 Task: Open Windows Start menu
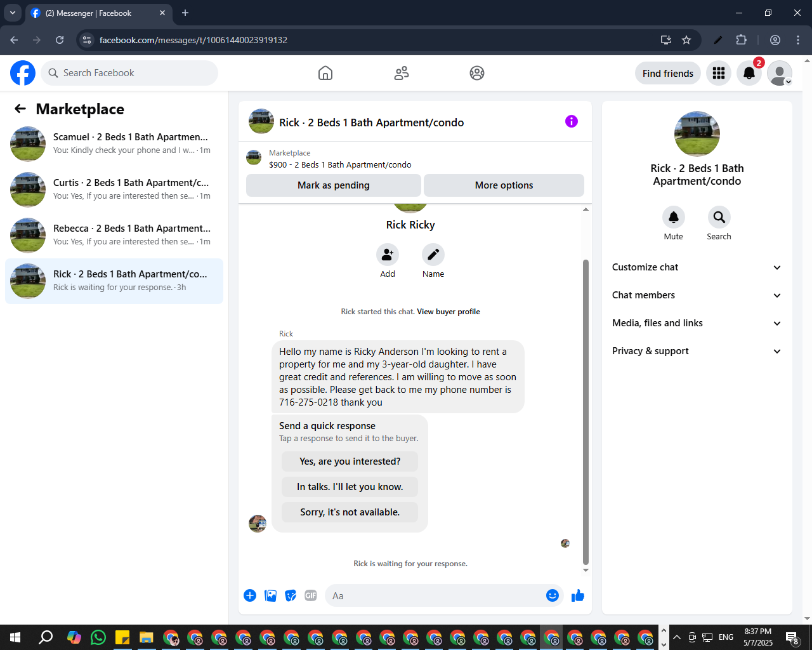(15, 637)
